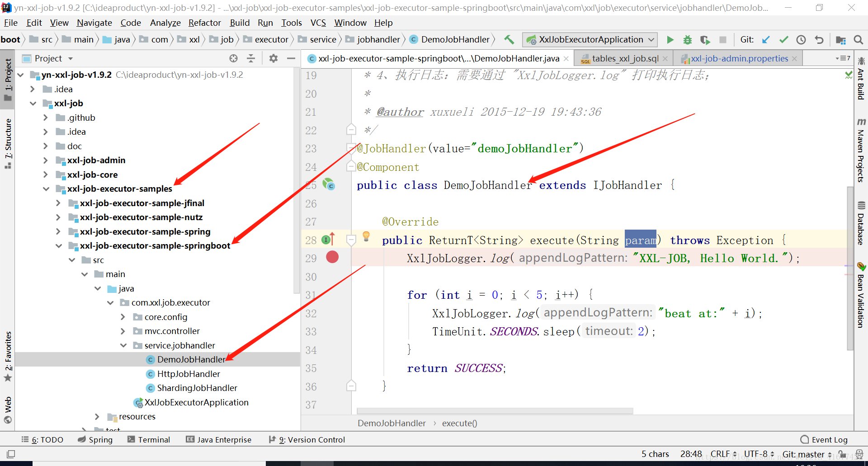Open the Analyze menu

pos(165,23)
